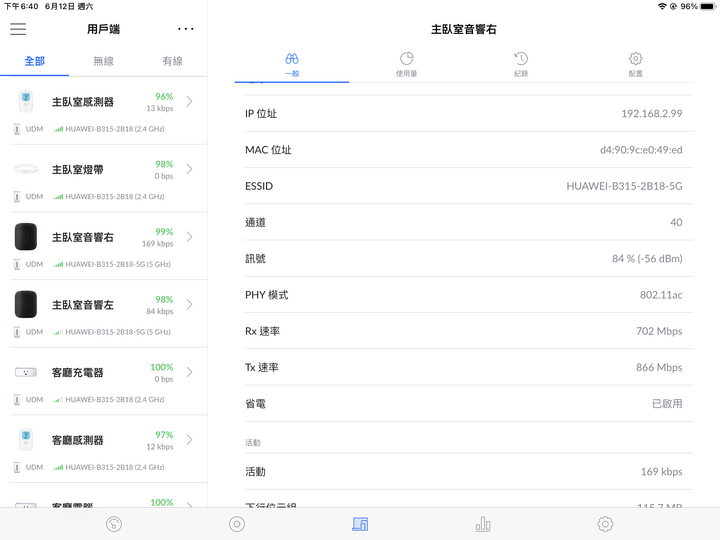
Task: Tap the 客廳感測器 sensor icon
Action: (x=26, y=440)
